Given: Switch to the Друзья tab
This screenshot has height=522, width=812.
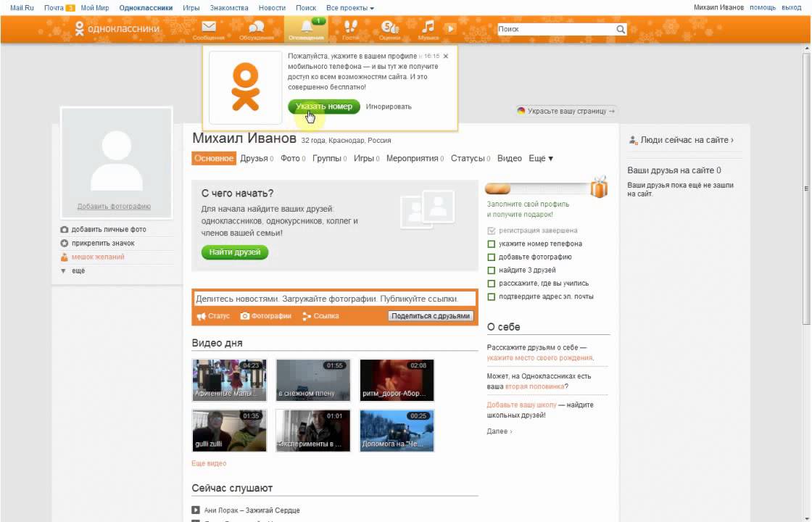Looking at the screenshot, I should [254, 158].
